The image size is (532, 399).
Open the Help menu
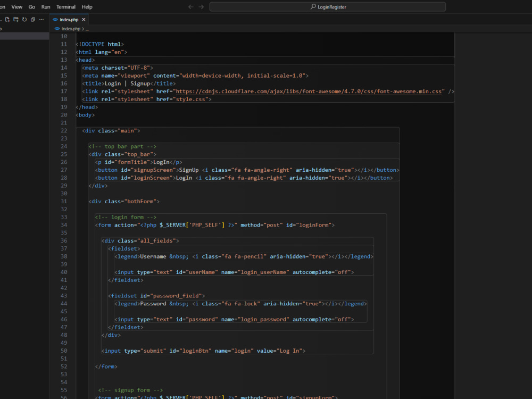tap(87, 7)
